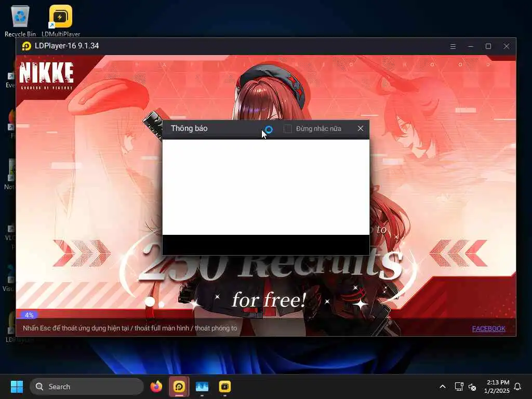Click the 'Thông báo' dialog title
Screen dimensions: 532x399
click(189, 129)
